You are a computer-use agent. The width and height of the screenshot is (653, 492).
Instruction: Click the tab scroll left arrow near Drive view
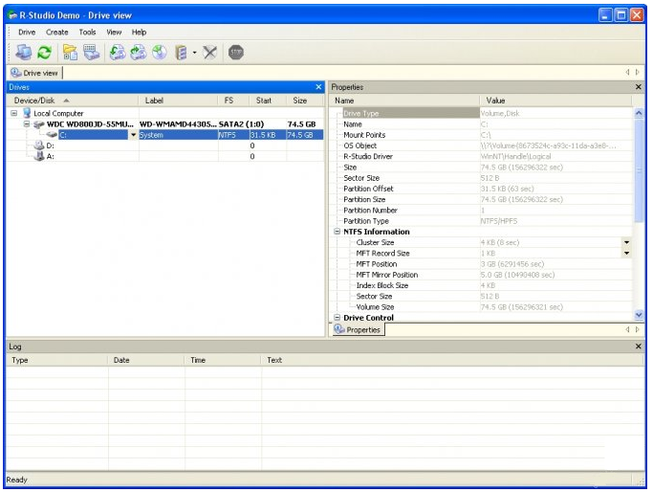click(628, 72)
